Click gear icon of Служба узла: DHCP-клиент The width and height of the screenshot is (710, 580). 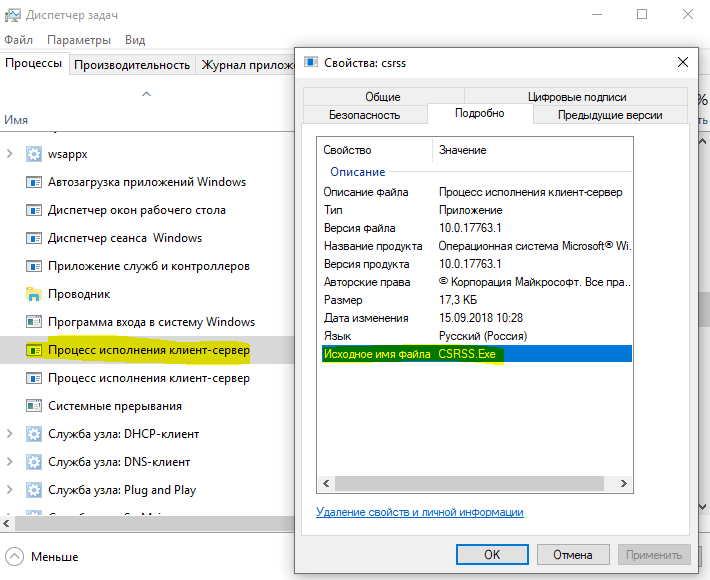tap(34, 434)
